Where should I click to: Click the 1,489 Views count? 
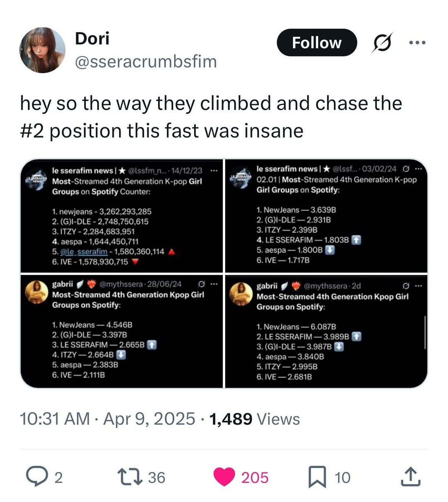point(255,419)
